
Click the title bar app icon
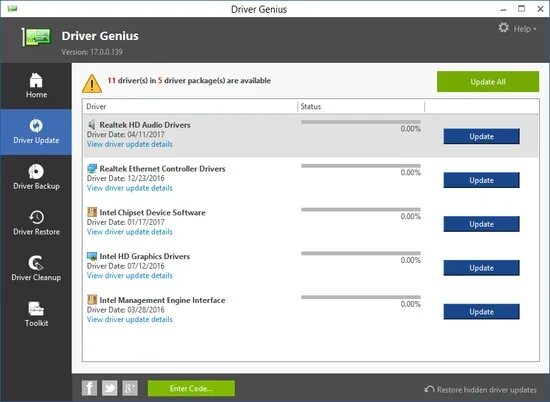[12, 8]
